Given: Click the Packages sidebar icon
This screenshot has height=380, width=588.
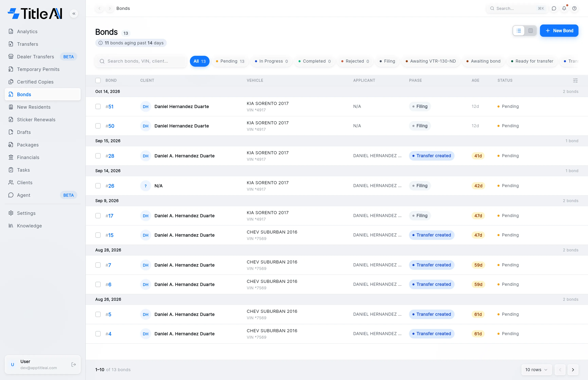Looking at the screenshot, I should tap(11, 145).
